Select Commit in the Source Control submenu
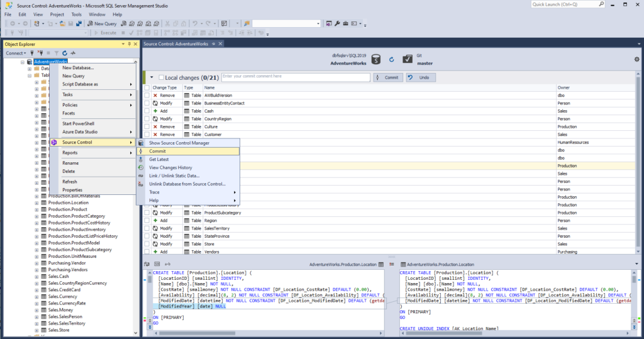 point(188,151)
